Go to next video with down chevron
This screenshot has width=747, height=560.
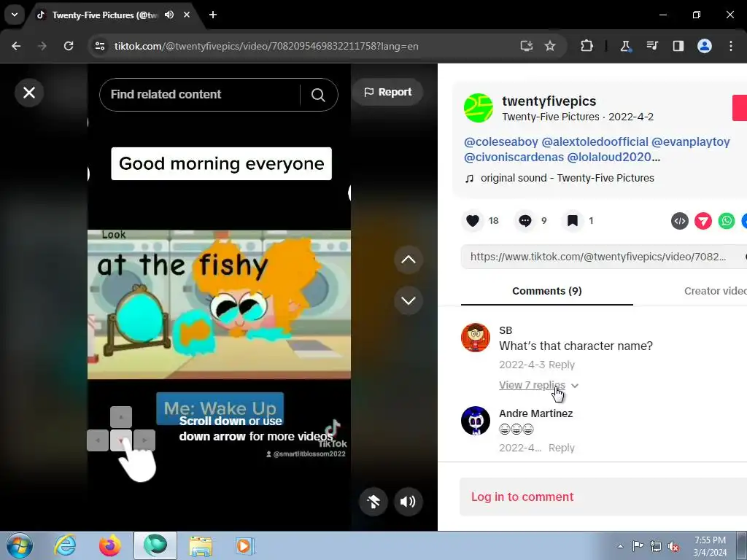[409, 300]
